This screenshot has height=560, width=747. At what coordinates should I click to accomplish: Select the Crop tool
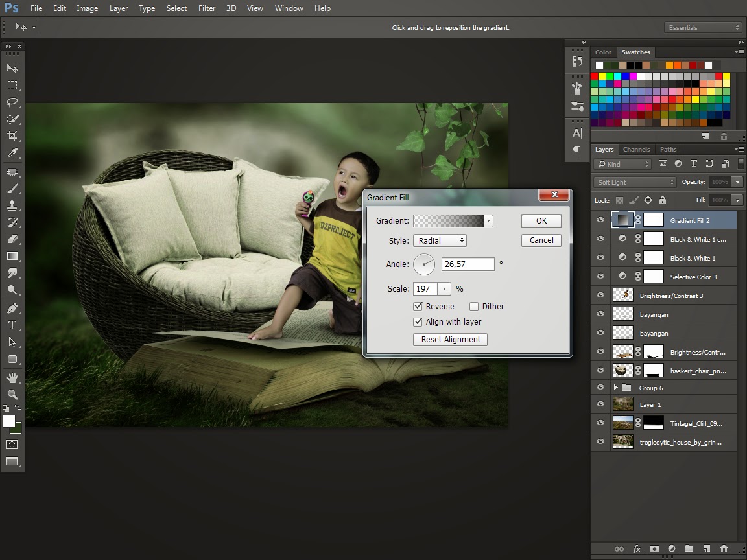(x=12, y=136)
